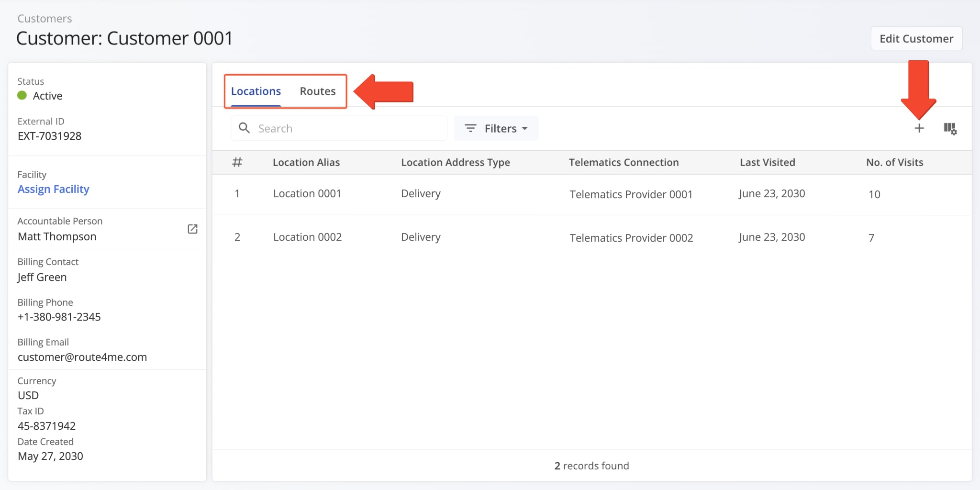Click the Customers breadcrumb
980x490 pixels.
45,19
